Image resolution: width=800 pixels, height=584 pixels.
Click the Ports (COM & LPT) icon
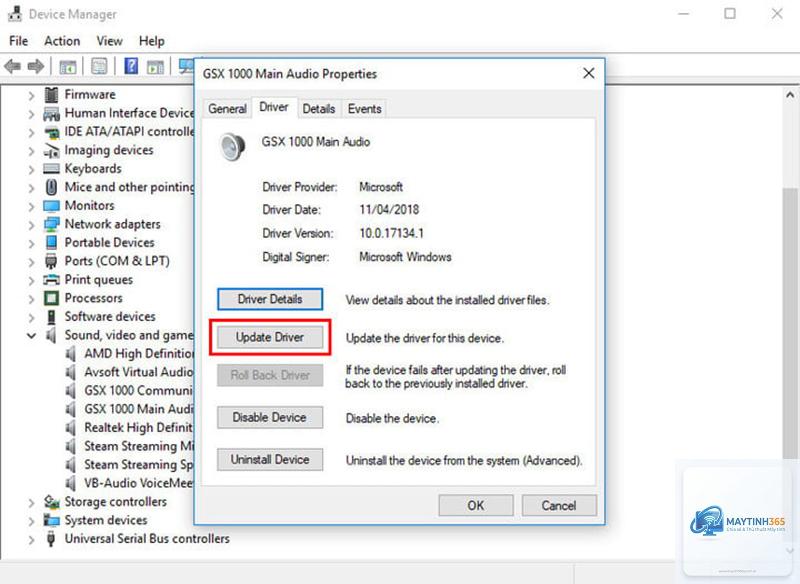[x=51, y=261]
